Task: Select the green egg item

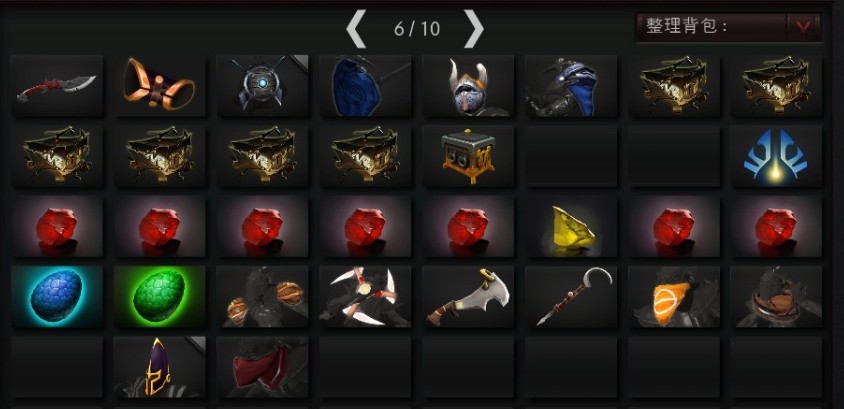Action: pyautogui.click(x=160, y=297)
